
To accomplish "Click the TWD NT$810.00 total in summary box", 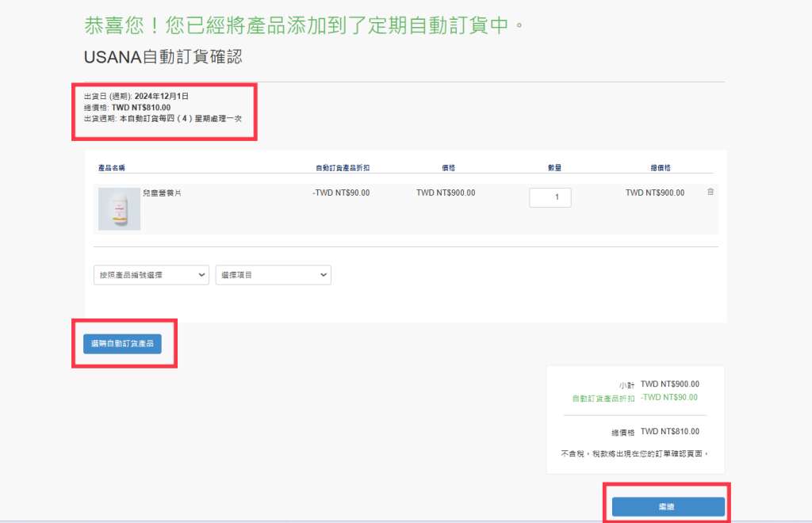I will [x=669, y=432].
